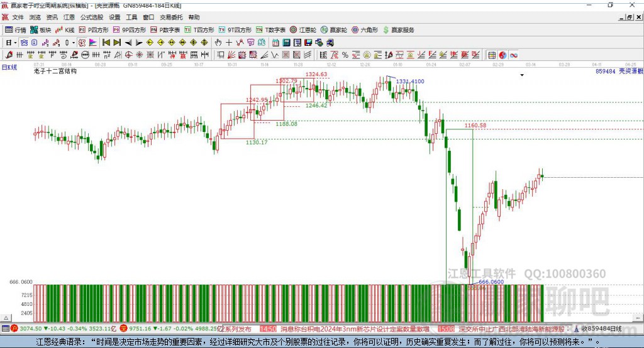Open the 江恩轮 Gann wheel tool
The image size is (644, 348).
pyautogui.click(x=303, y=30)
